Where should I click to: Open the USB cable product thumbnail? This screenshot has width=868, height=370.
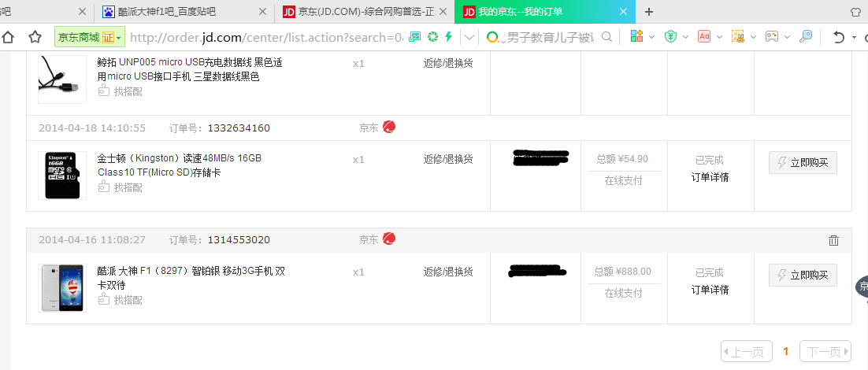62,79
